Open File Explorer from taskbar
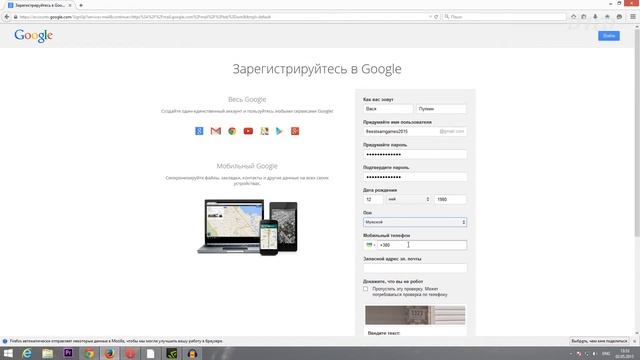This screenshot has height=360, width=640. coord(47,353)
